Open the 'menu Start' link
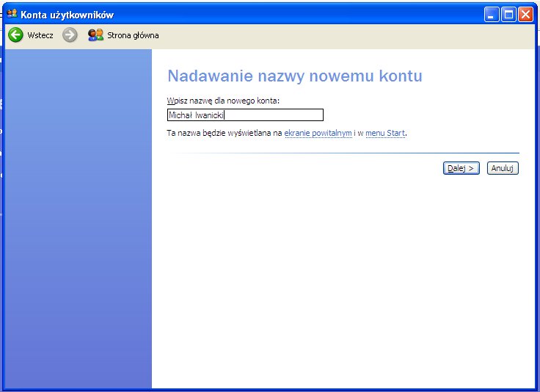540x392 pixels. 385,134
